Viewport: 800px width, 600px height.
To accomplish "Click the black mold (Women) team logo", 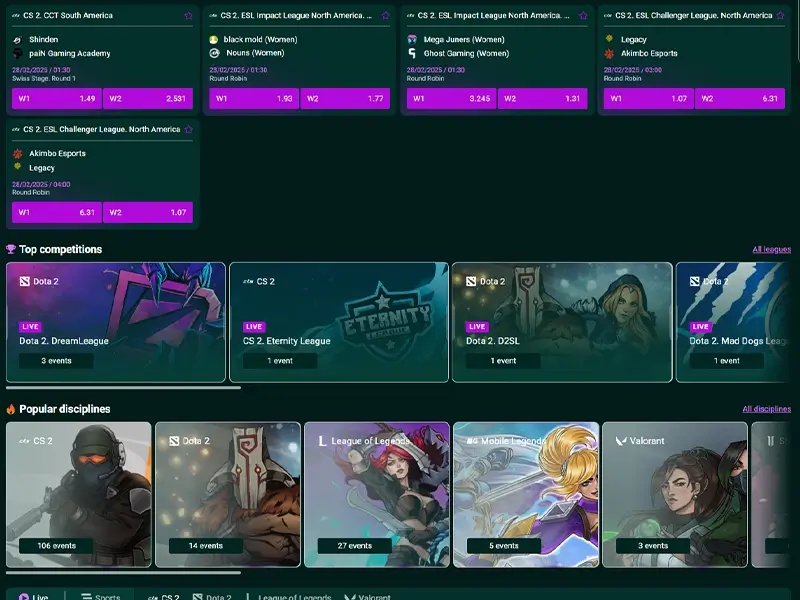I will [214, 39].
